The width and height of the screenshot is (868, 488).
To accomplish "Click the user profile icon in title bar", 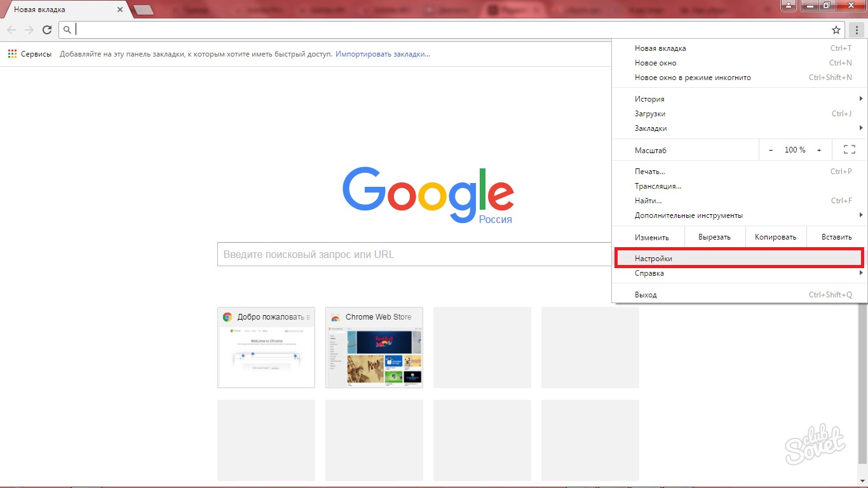I will (789, 6).
